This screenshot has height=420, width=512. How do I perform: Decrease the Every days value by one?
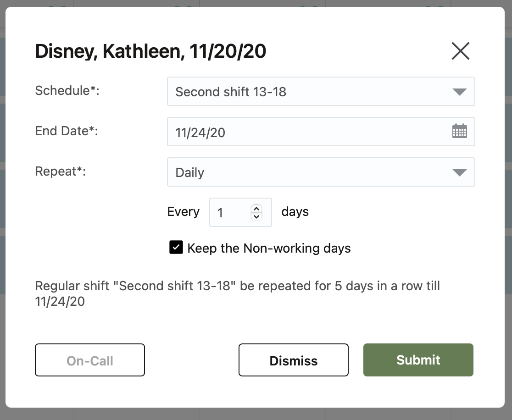point(256,216)
